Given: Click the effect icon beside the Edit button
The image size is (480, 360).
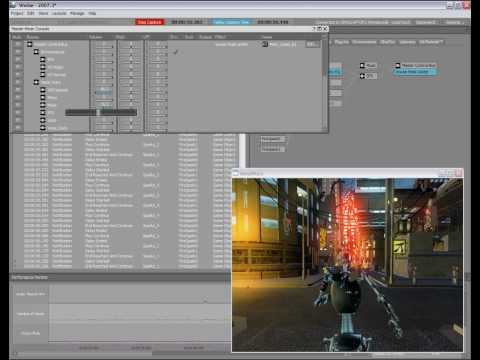Looking at the screenshot, I should [x=265, y=44].
